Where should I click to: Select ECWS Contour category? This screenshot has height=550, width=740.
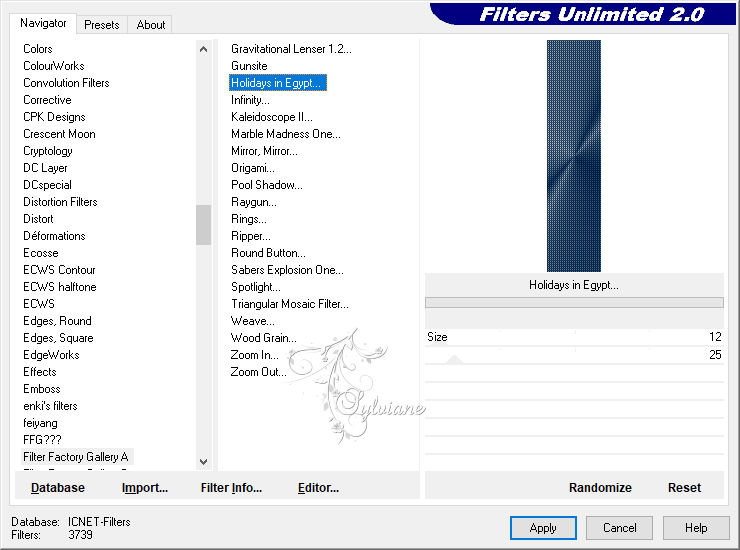pyautogui.click(x=59, y=270)
